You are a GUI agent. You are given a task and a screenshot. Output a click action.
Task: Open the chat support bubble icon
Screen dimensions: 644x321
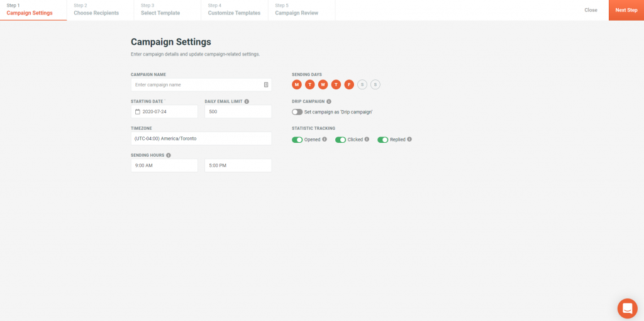[627, 308]
